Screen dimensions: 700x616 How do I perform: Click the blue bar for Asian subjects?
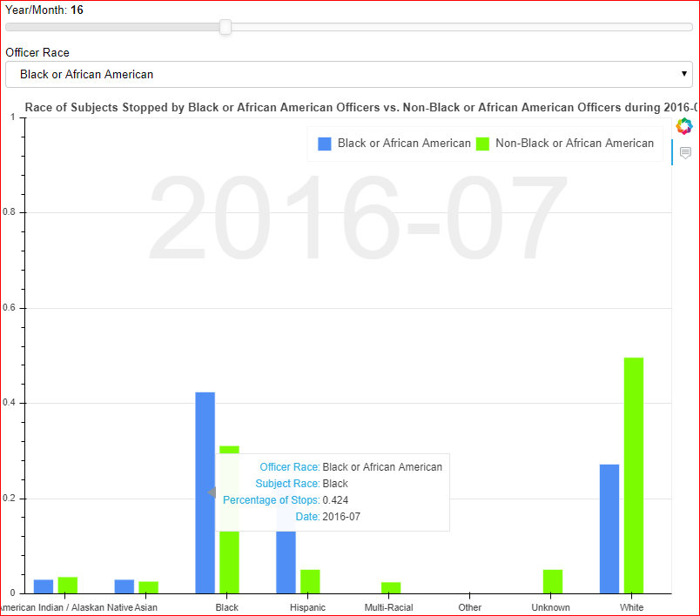click(x=125, y=586)
